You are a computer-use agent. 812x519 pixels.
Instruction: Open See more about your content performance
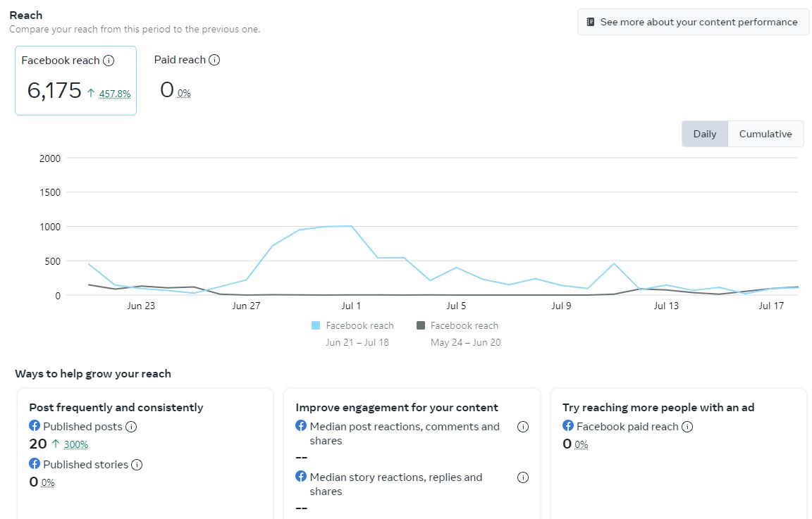693,22
